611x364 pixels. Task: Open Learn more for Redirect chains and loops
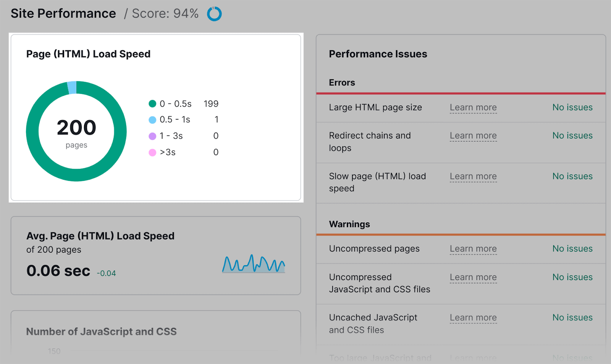pyautogui.click(x=473, y=136)
